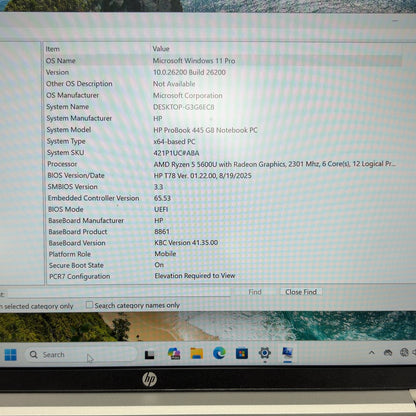Launch Microsoft Edge browser
This screenshot has width=416, height=416.
[x=219, y=353]
